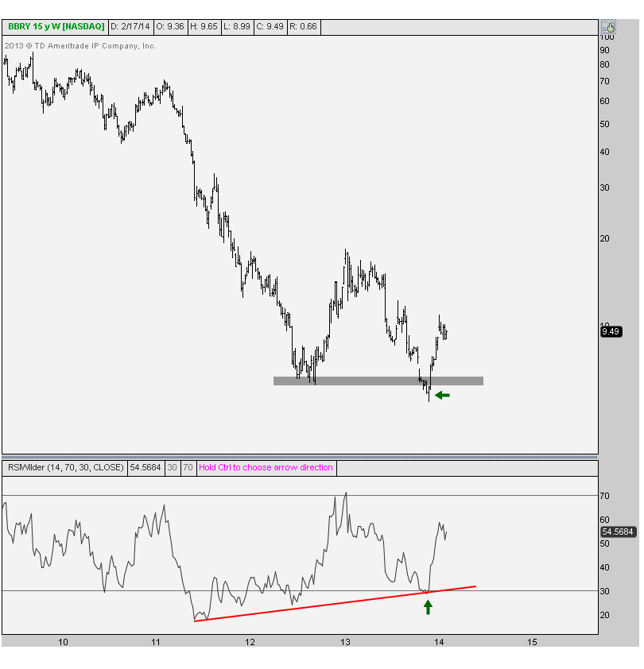Click the 30 label on the RSI axis

click(x=605, y=591)
